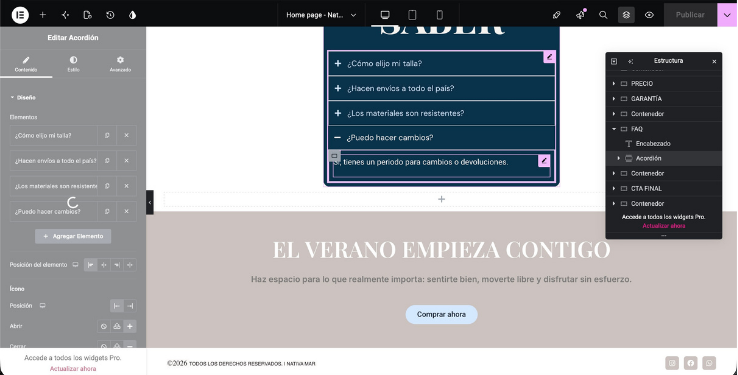738x375 pixels.
Task: Open revision history clock icon
Action: (x=110, y=15)
